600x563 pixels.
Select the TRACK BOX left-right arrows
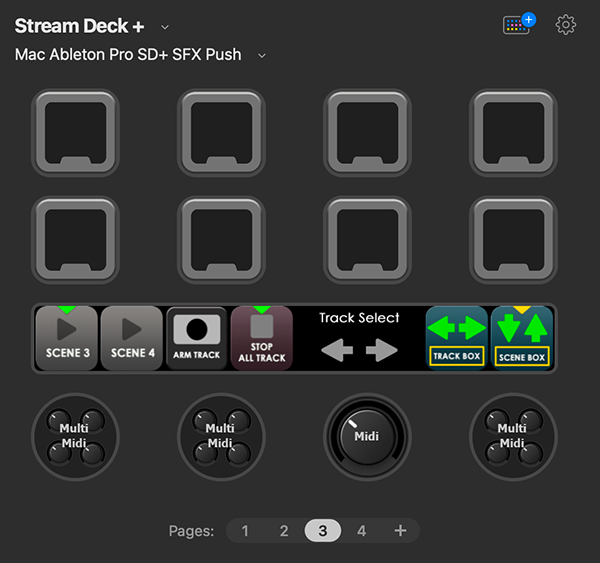[457, 328]
